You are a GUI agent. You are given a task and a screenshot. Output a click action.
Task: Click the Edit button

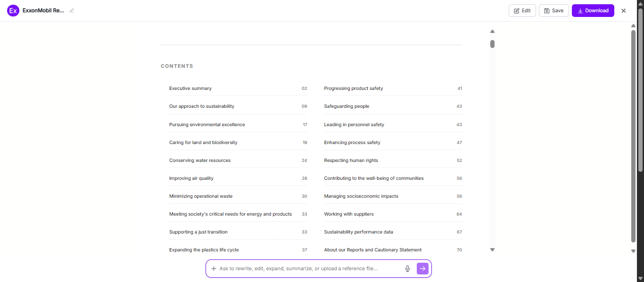click(x=522, y=10)
